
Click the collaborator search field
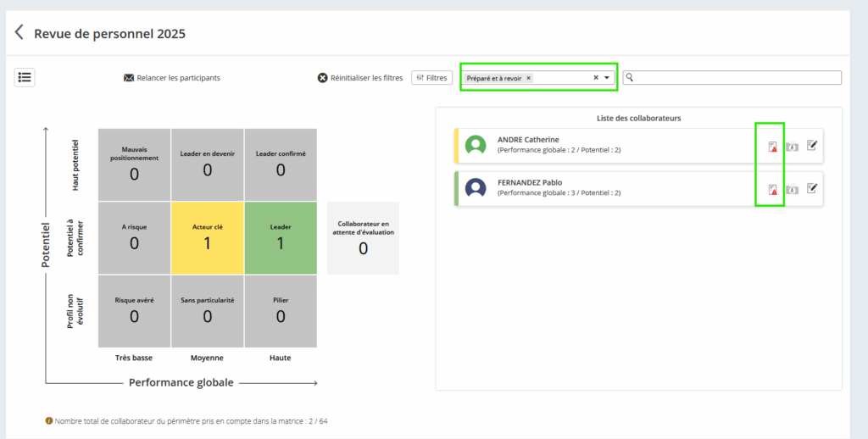pyautogui.click(x=737, y=78)
